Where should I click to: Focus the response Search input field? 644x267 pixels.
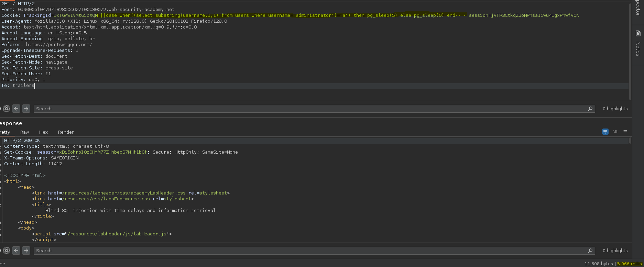click(x=314, y=251)
